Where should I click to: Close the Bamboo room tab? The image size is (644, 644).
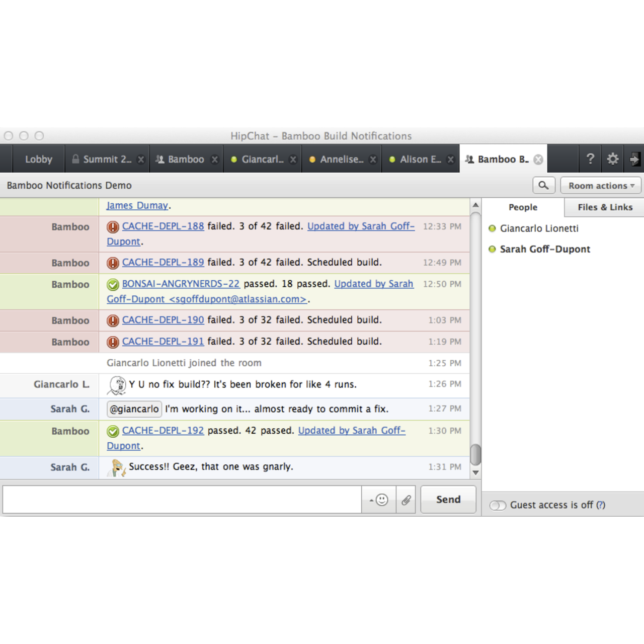(215, 159)
